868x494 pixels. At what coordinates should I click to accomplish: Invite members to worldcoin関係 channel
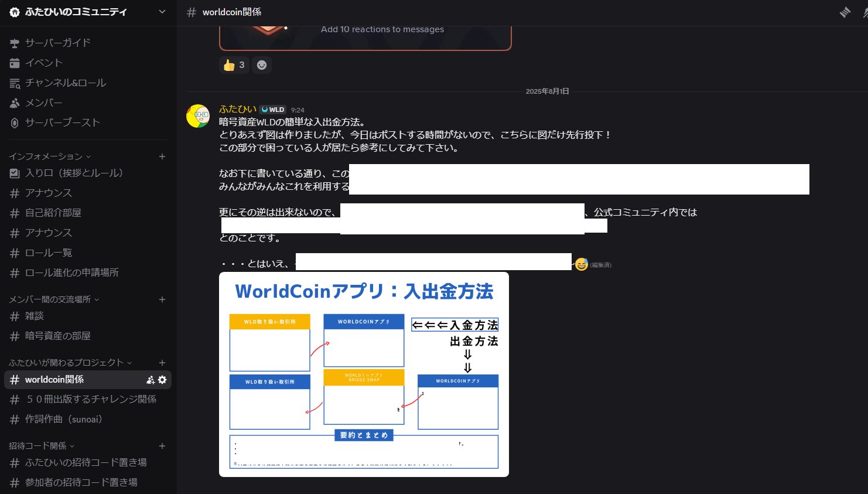coord(151,380)
